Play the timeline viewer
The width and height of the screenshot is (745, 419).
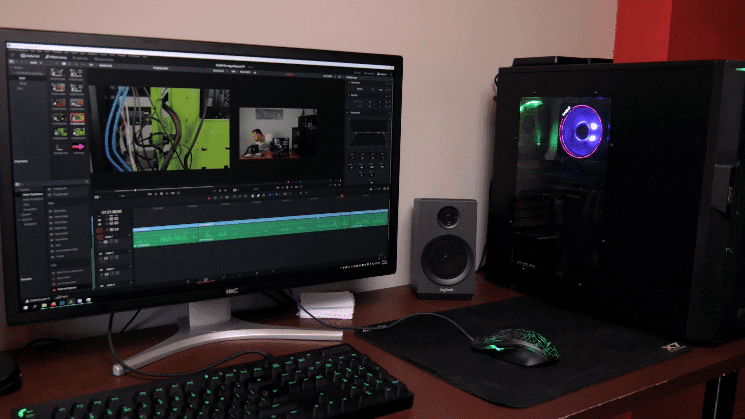(x=291, y=187)
